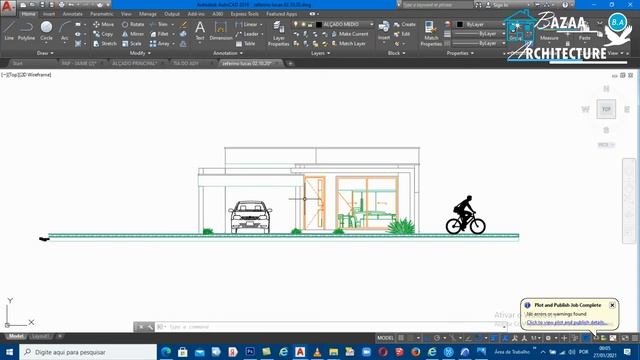640x360 pixels.
Task: Activate the Copy command
Action: click(103, 34)
